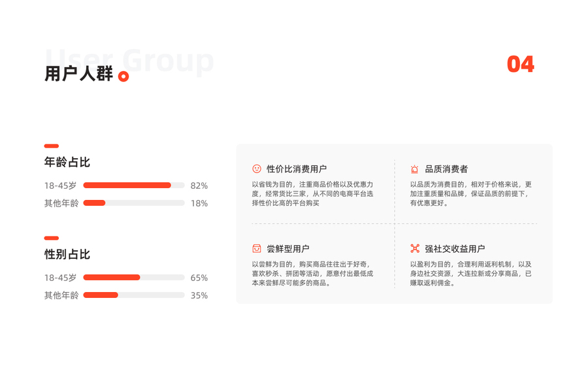Click the network nodes icon beside 强社交收益用户

click(415, 248)
